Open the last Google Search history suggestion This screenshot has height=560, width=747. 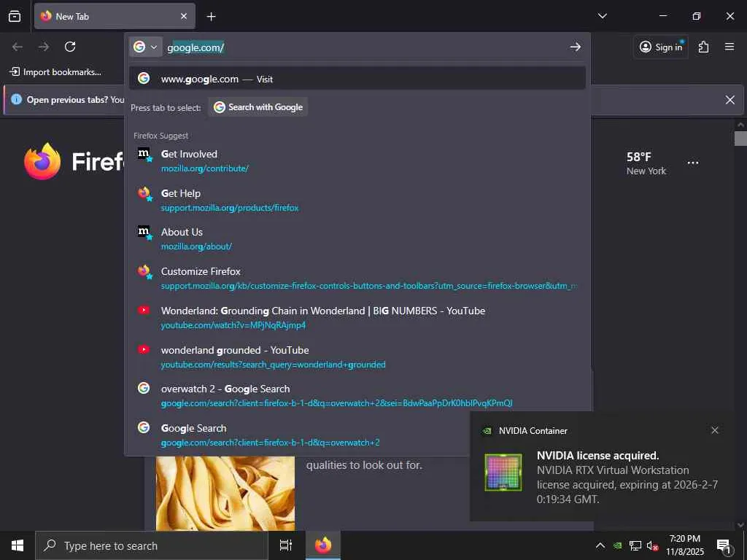pyautogui.click(x=299, y=435)
